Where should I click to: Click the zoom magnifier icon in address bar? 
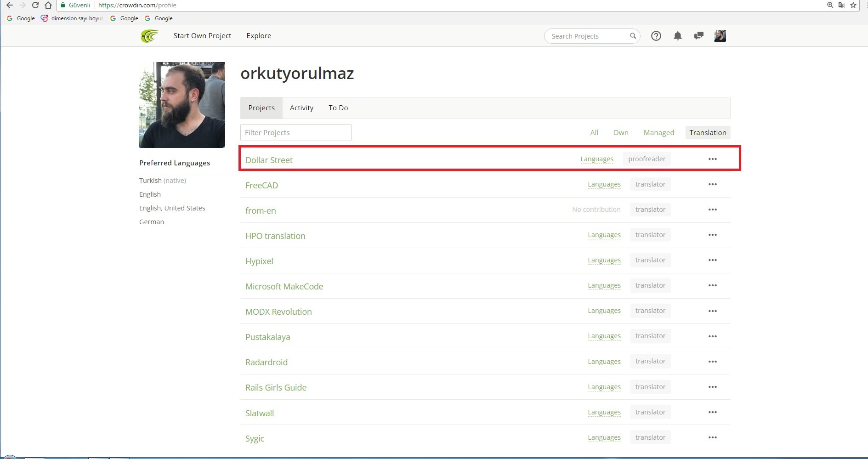coord(830,6)
